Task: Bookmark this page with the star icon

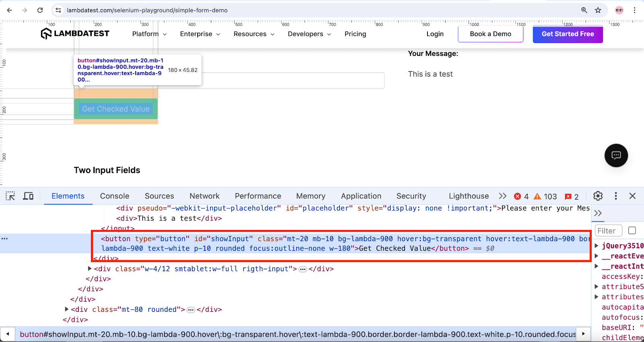Action: point(598,10)
